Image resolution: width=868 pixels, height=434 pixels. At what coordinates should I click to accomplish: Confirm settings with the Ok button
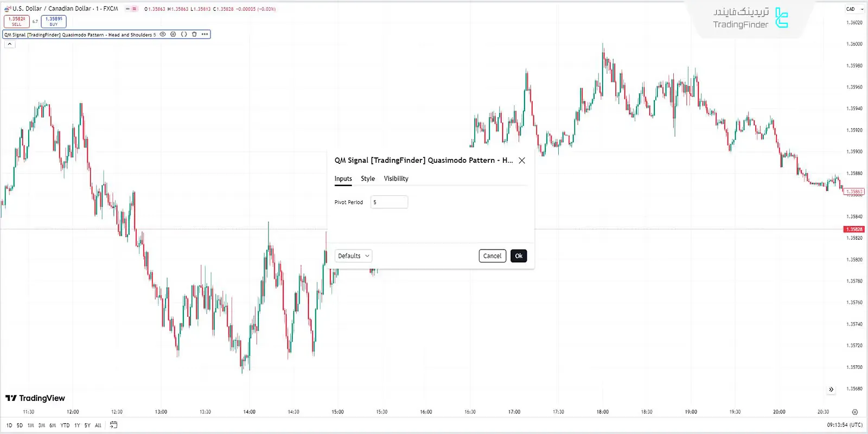pos(519,256)
